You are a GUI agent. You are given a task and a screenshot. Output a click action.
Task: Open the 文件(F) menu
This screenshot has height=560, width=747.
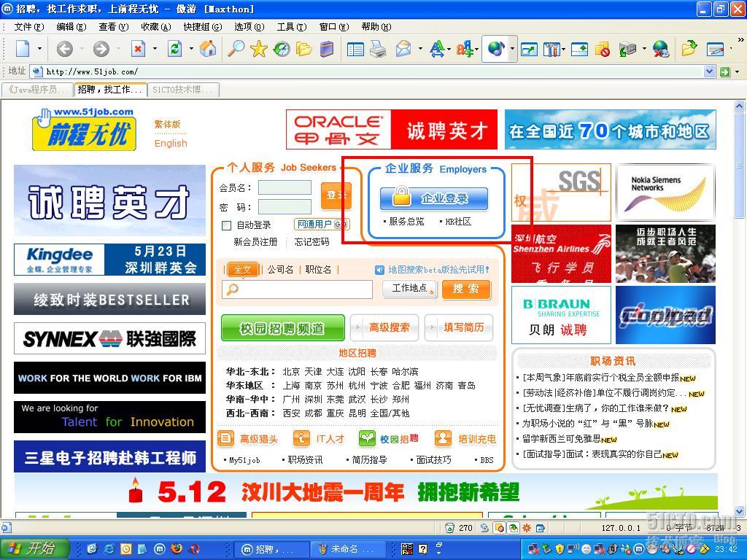click(29, 27)
